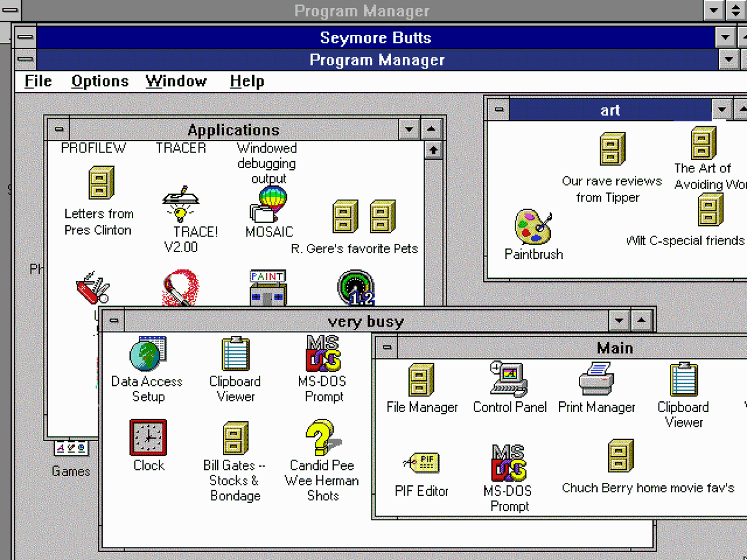Open Wilt C-special friends icon
This screenshot has height=560, width=747.
[x=710, y=210]
